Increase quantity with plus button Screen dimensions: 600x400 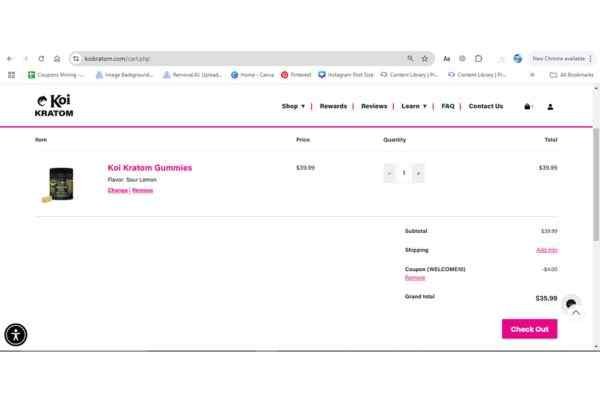click(419, 173)
